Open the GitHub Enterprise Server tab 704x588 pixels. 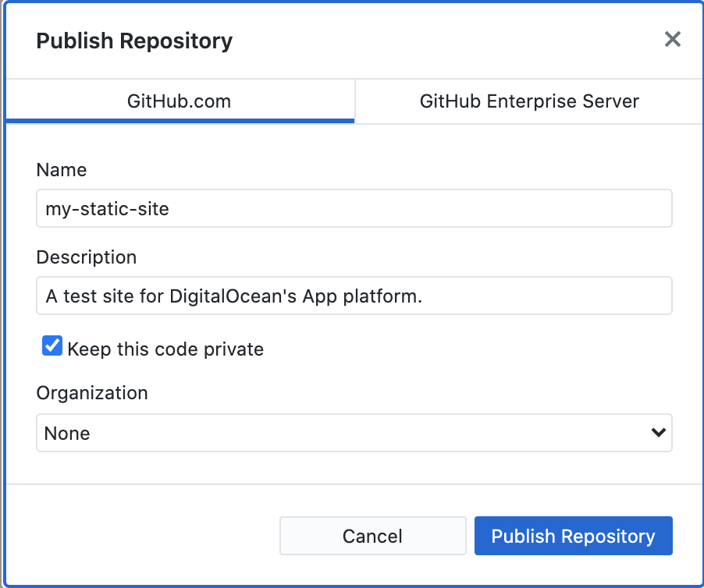pyautogui.click(x=529, y=101)
